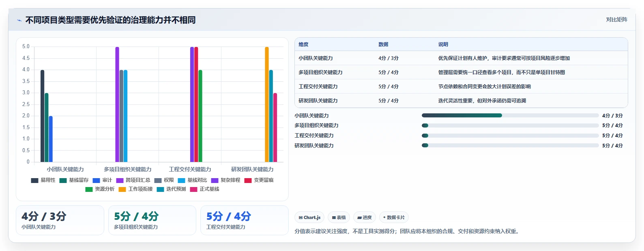Toggle the 权限 legend item
Screen dimensions: 644x251
pos(164,180)
